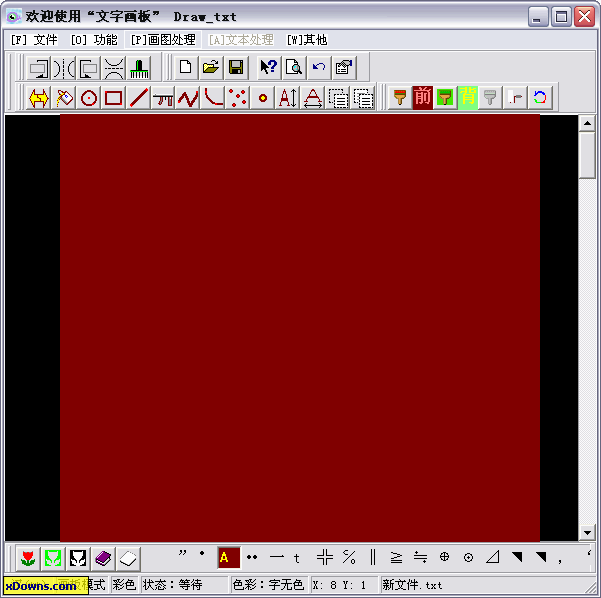Select the white eraser icon

tap(128, 558)
